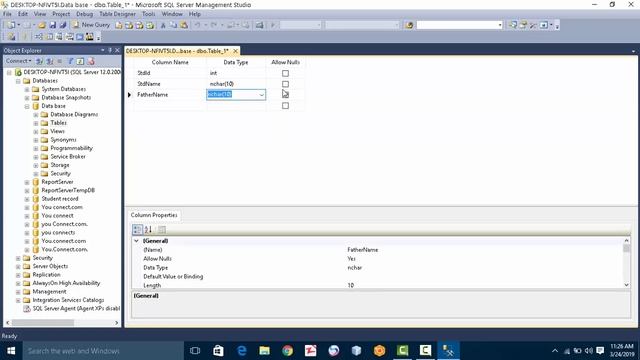
Task: Click the Save All toolbar icon
Action: 63,25
